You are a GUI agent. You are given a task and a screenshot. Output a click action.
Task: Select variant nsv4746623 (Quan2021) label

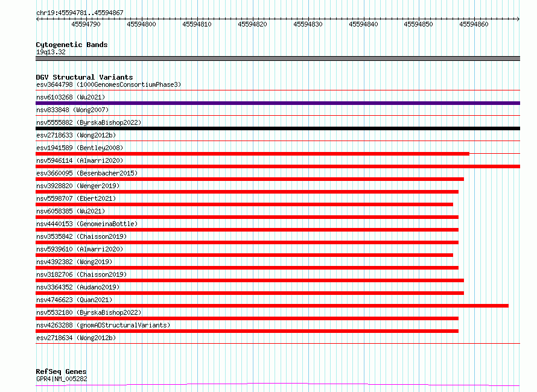tap(74, 300)
